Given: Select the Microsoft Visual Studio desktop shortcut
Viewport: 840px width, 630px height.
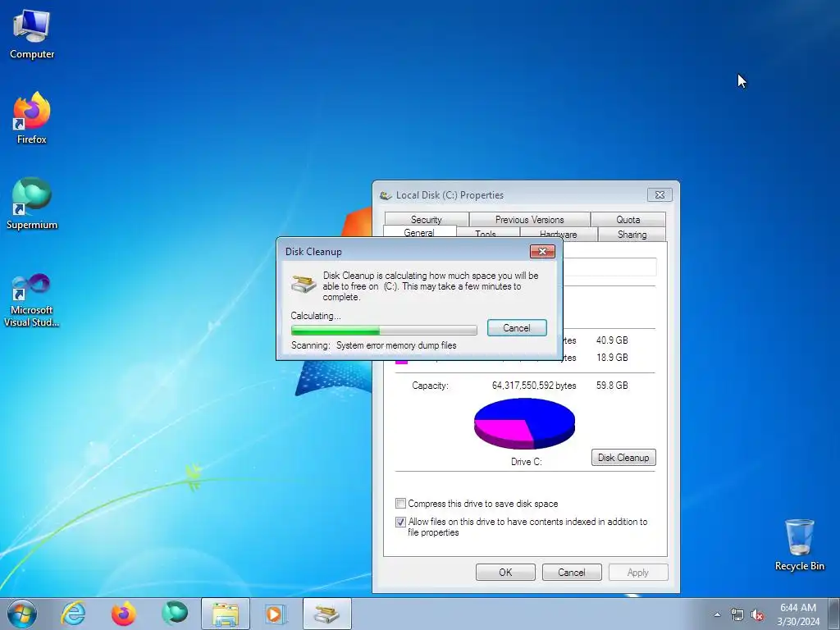Looking at the screenshot, I should (x=32, y=300).
